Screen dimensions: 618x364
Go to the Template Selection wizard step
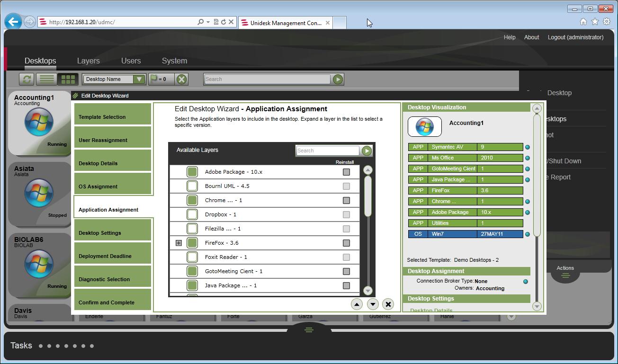click(113, 114)
